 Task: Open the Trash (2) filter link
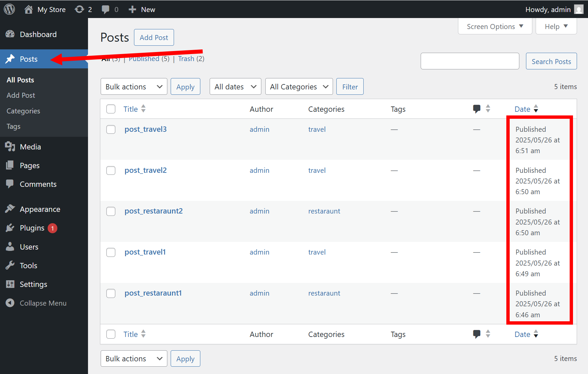tap(191, 59)
